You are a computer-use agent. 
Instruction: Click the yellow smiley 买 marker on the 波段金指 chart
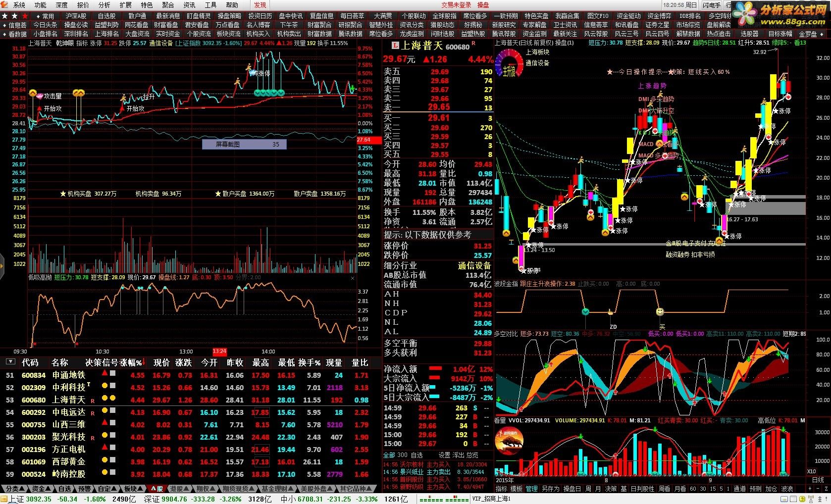pyautogui.click(x=660, y=312)
